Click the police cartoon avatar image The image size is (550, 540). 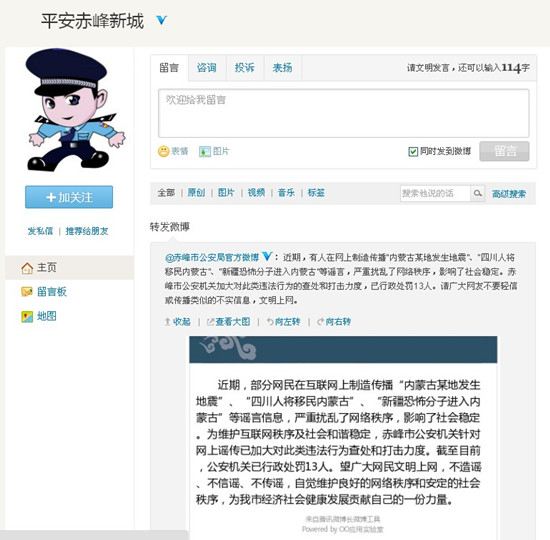point(75,110)
